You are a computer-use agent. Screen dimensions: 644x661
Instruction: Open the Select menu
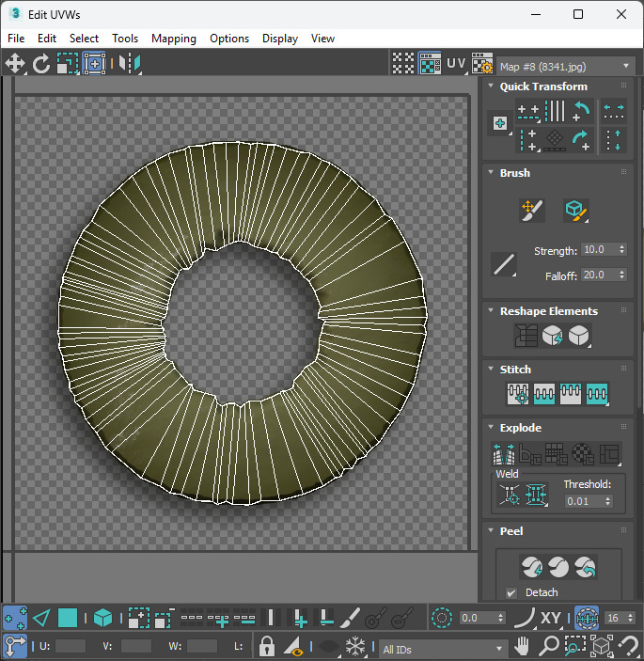tap(84, 39)
